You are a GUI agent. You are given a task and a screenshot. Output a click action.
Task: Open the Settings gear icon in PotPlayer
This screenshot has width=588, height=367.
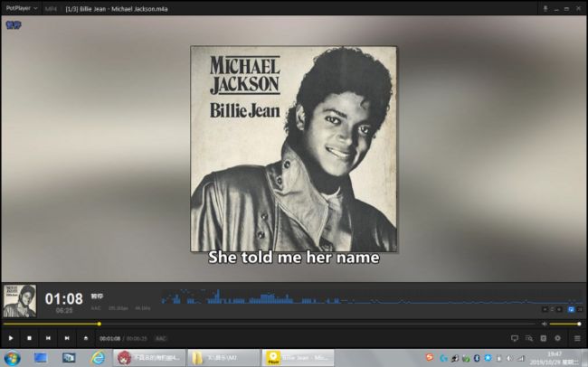pyautogui.click(x=557, y=338)
